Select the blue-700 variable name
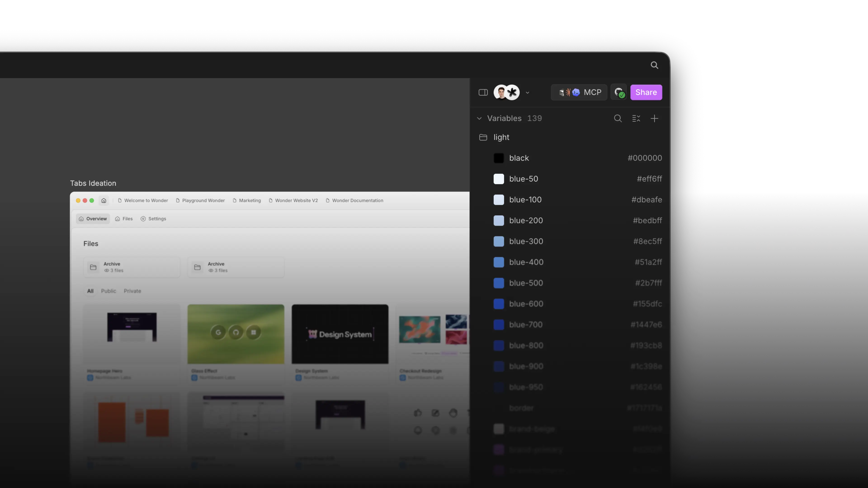The image size is (868, 488). (526, 325)
